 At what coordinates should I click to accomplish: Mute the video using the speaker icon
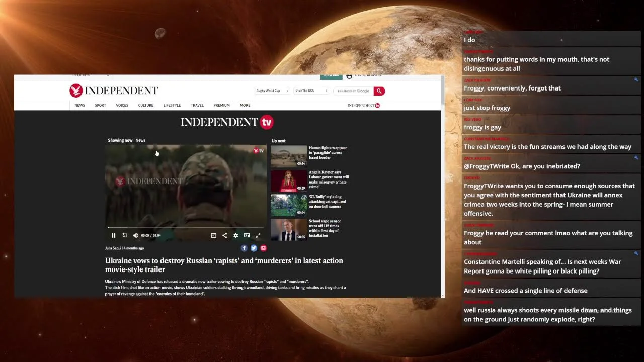coord(135,235)
